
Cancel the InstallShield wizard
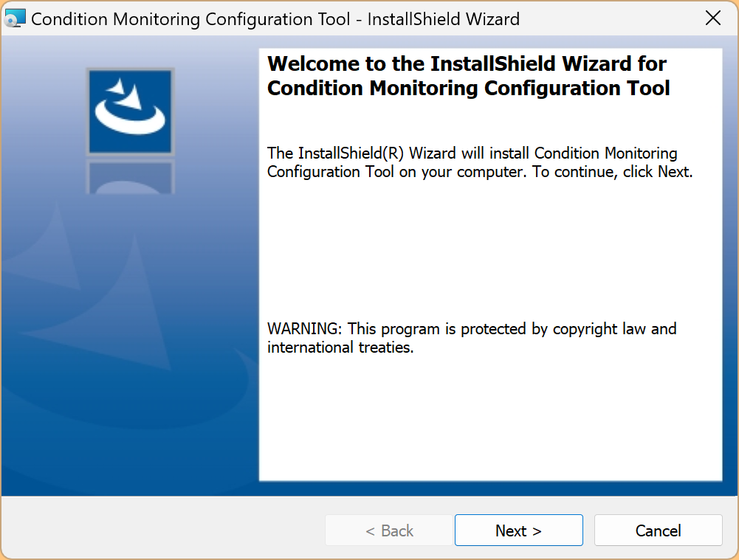click(x=658, y=530)
